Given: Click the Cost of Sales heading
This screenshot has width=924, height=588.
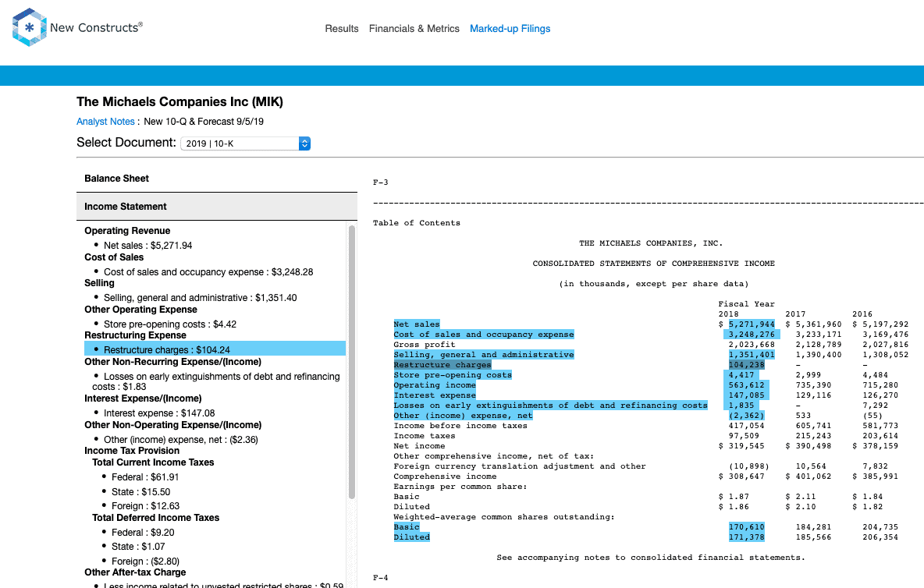Looking at the screenshot, I should 114,257.
